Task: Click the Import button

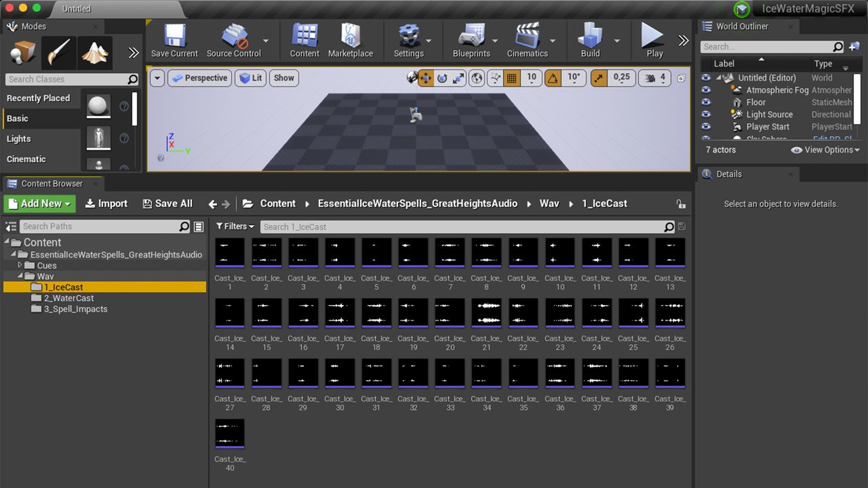Action: 106,203
